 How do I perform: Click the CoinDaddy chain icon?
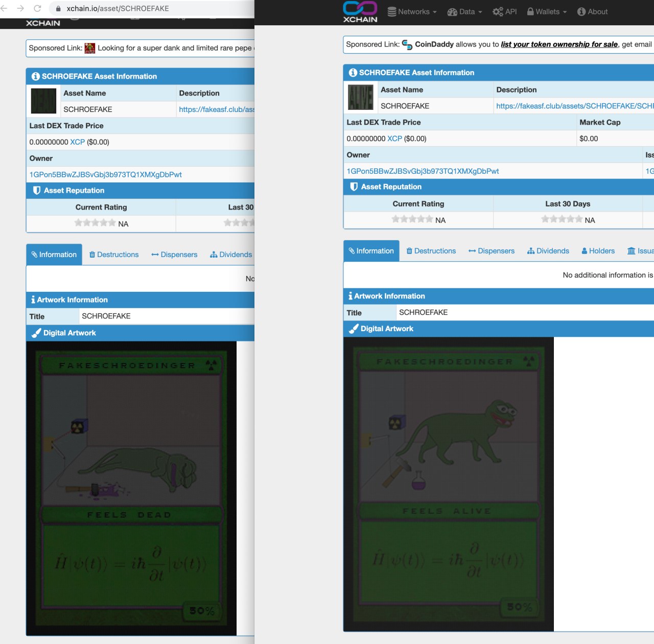click(407, 45)
